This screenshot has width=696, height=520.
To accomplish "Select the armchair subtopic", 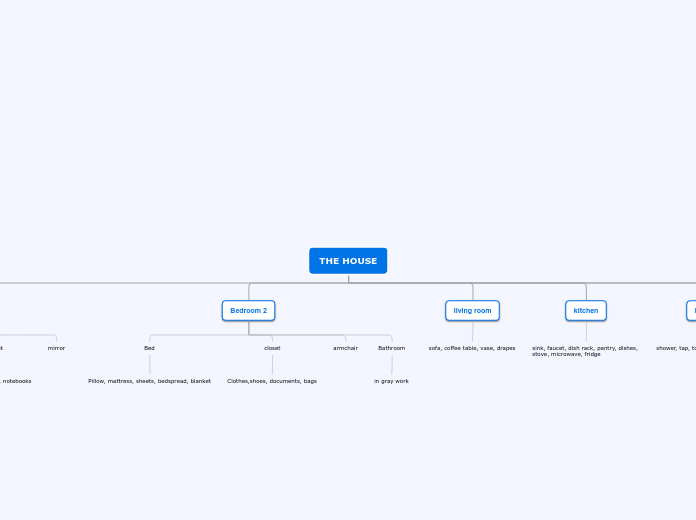I will click(x=345, y=348).
